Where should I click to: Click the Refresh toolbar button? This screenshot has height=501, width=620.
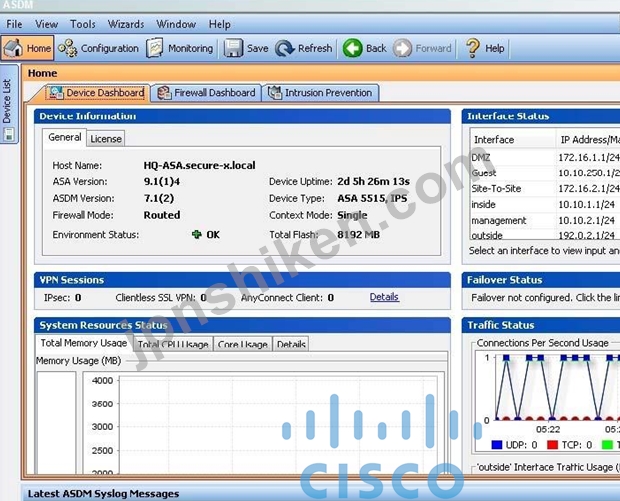pos(304,48)
